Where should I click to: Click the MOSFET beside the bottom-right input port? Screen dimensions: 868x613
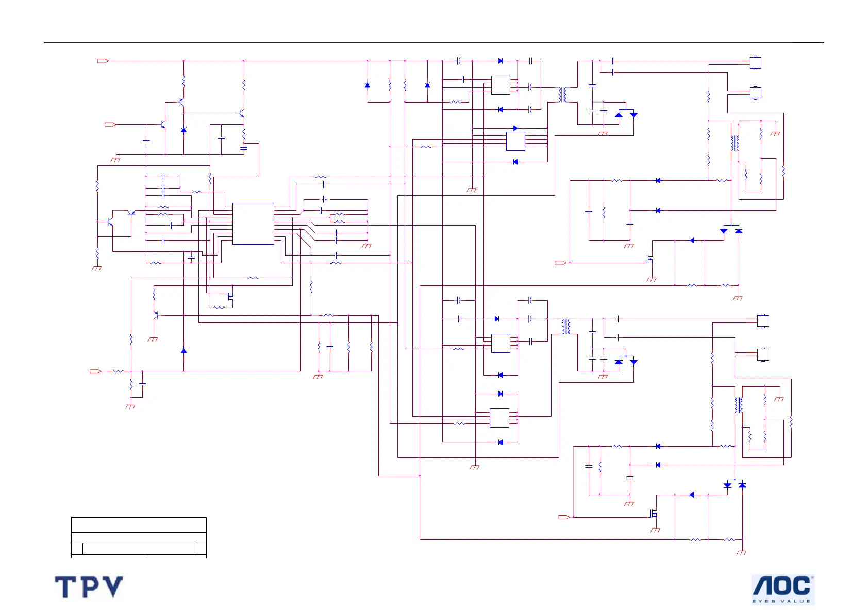[654, 514]
